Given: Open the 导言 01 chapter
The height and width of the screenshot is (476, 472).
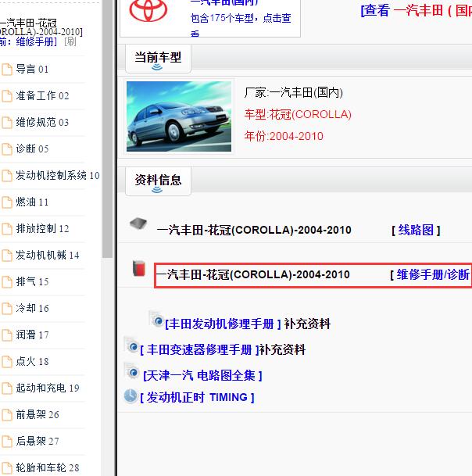Looking at the screenshot, I should coord(32,70).
